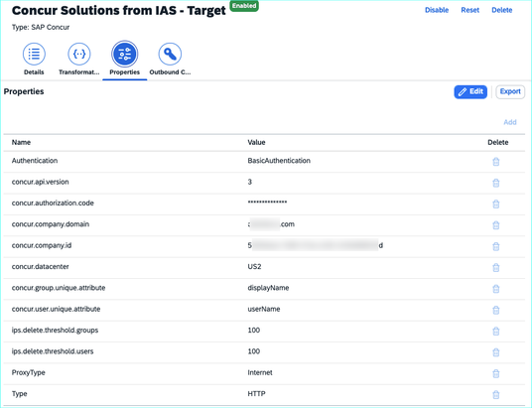Delete the concur.api.version property
Viewport: 532px width, 408px height.
tap(495, 183)
